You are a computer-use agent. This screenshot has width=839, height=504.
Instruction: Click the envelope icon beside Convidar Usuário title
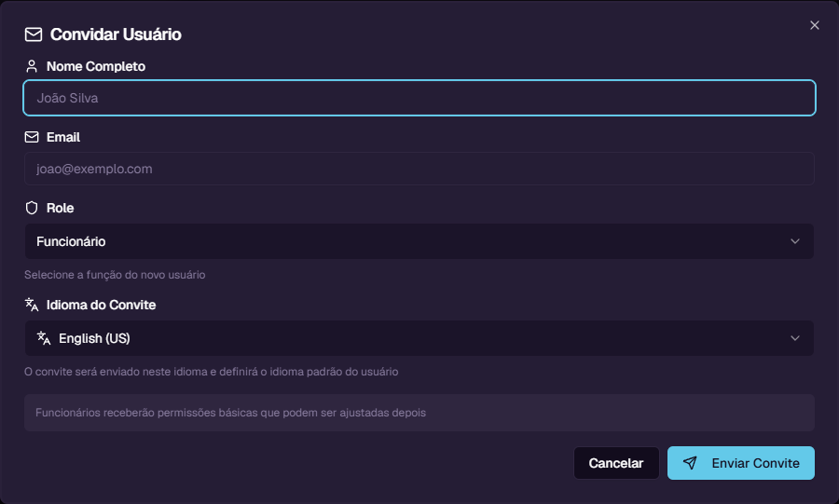click(x=34, y=34)
